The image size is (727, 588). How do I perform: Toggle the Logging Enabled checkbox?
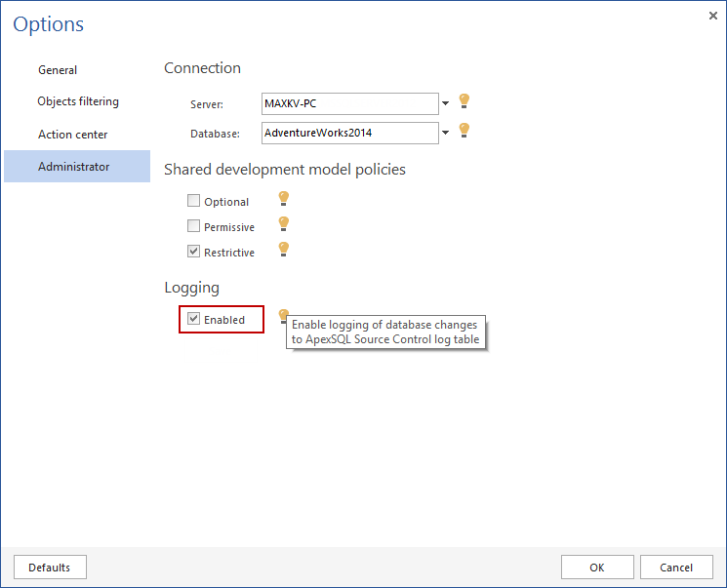pyautogui.click(x=193, y=320)
